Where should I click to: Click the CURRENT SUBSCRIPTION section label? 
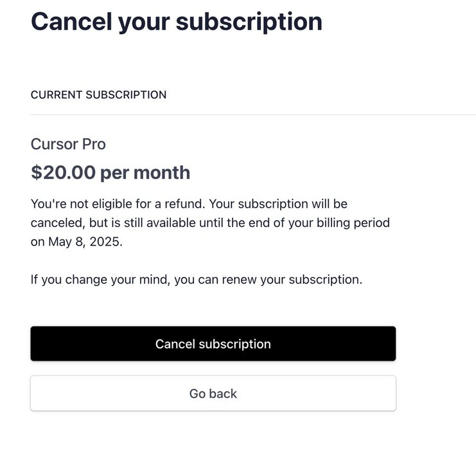click(x=98, y=94)
